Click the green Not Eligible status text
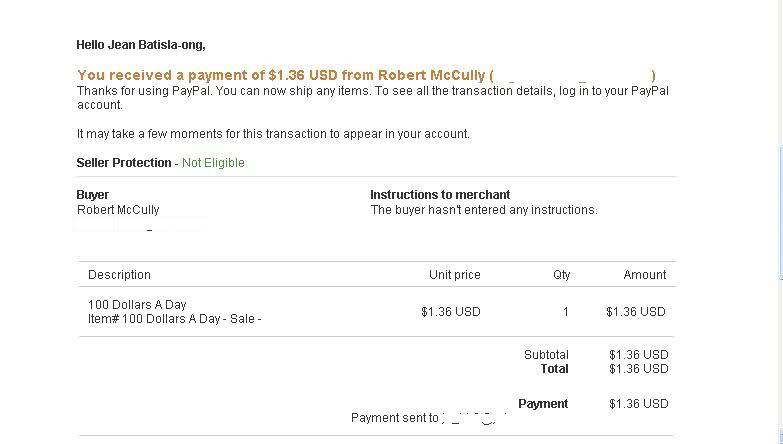The height and width of the screenshot is (444, 783). tap(213, 163)
